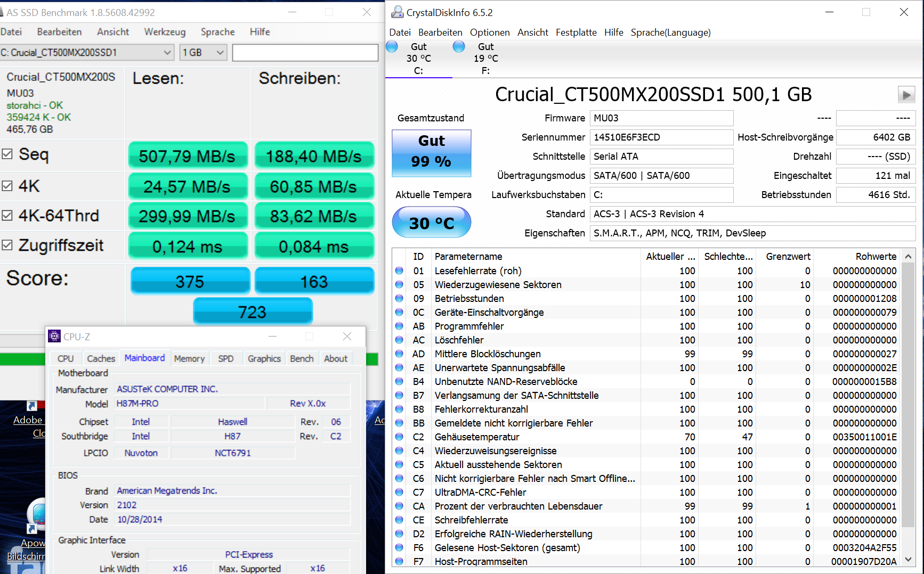The height and width of the screenshot is (574, 924).
Task: Click the Host-Schreibvorgänge value 6402 GB
Action: tap(876, 137)
